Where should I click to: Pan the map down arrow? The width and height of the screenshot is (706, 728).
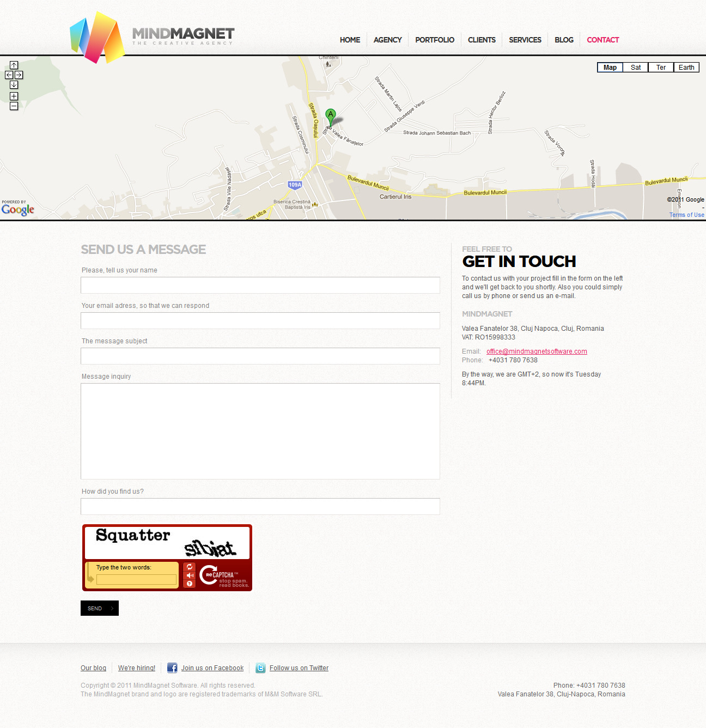pyautogui.click(x=14, y=85)
